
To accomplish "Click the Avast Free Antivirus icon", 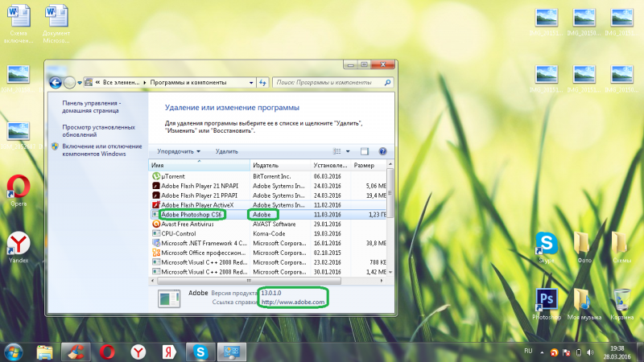I will [x=156, y=224].
